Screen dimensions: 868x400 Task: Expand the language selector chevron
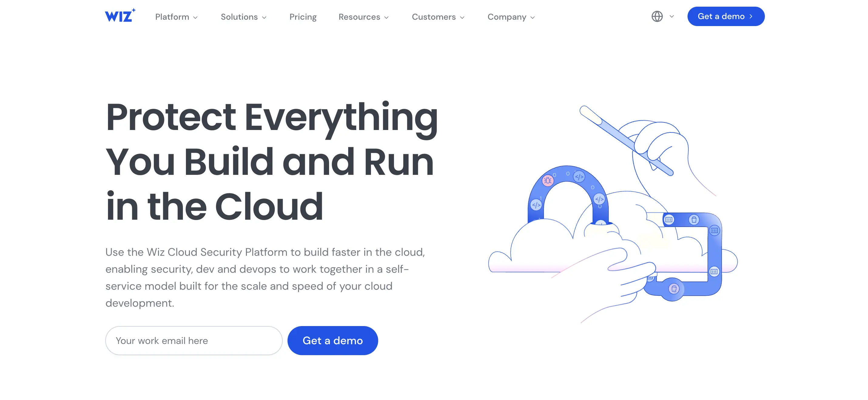tap(671, 16)
